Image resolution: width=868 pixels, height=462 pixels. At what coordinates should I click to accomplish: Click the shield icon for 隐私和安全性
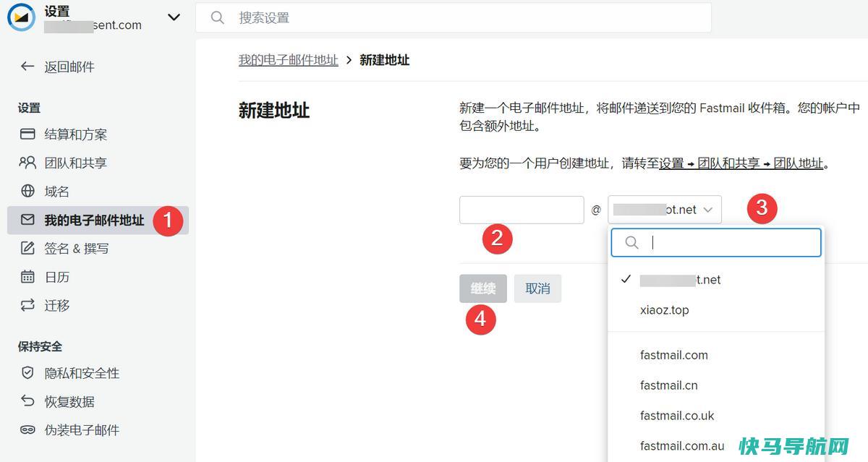[x=27, y=373]
